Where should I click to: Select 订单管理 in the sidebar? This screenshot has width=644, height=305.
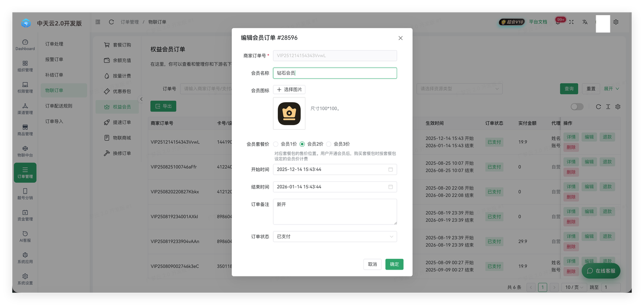[25, 173]
